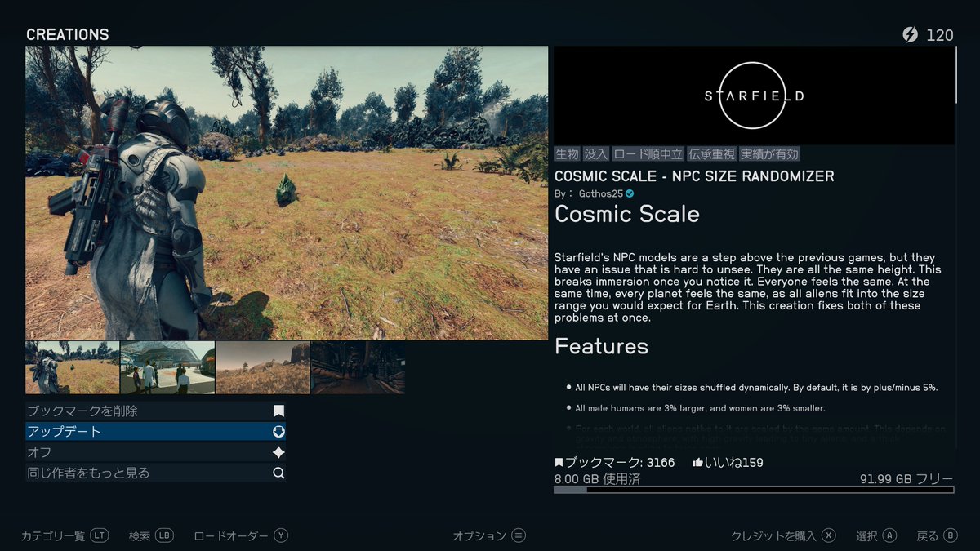980x551 pixels.
Task: Click the Starfield logo banner
Action: 754,96
